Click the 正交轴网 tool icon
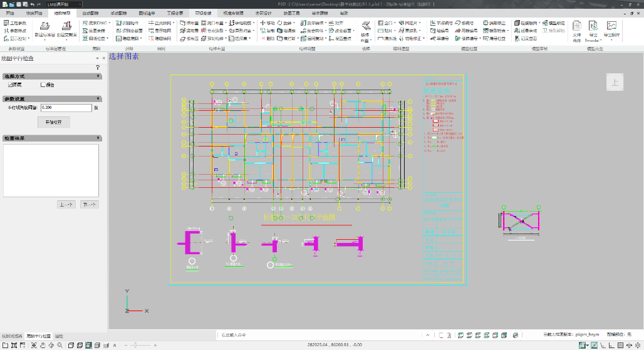The height and width of the screenshot is (350, 644). [150, 23]
